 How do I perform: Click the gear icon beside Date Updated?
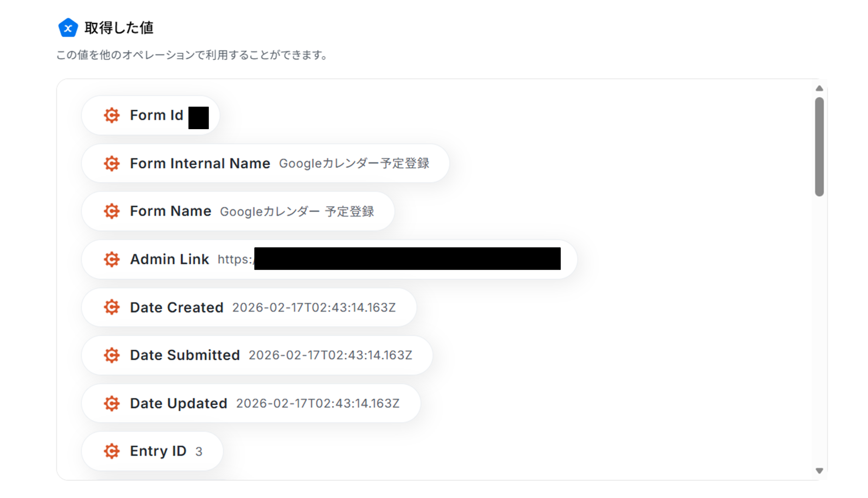coord(111,403)
